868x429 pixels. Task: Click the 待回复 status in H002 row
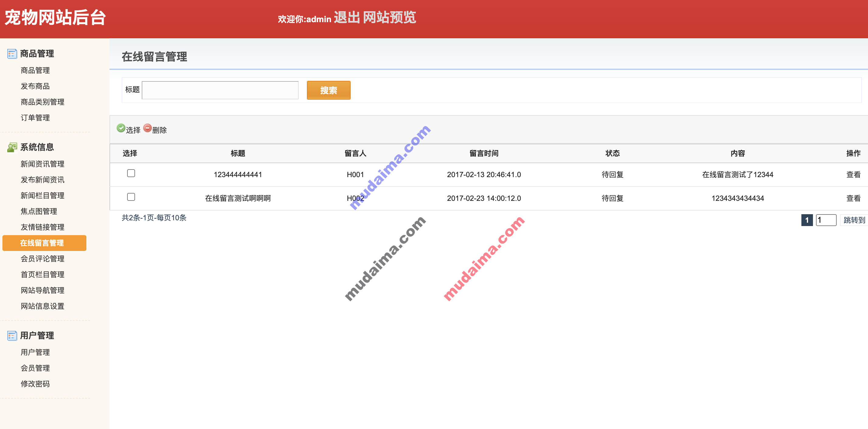(x=613, y=198)
